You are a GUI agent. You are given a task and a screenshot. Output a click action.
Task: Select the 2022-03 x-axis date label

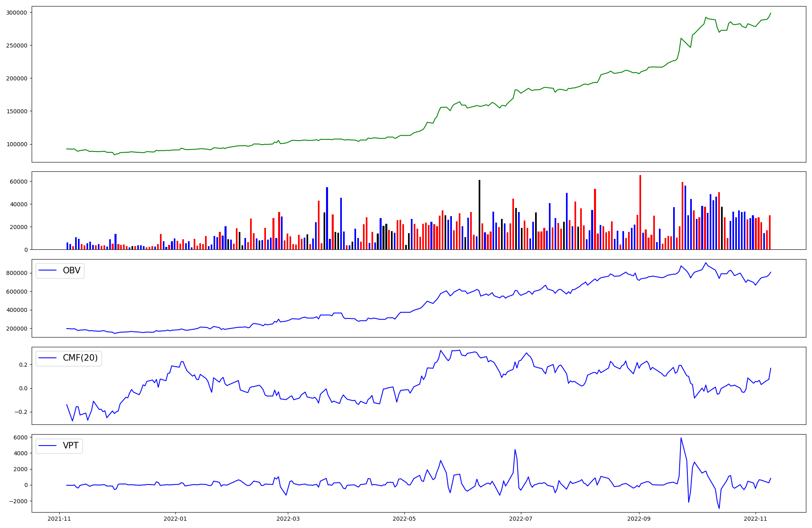coord(288,519)
